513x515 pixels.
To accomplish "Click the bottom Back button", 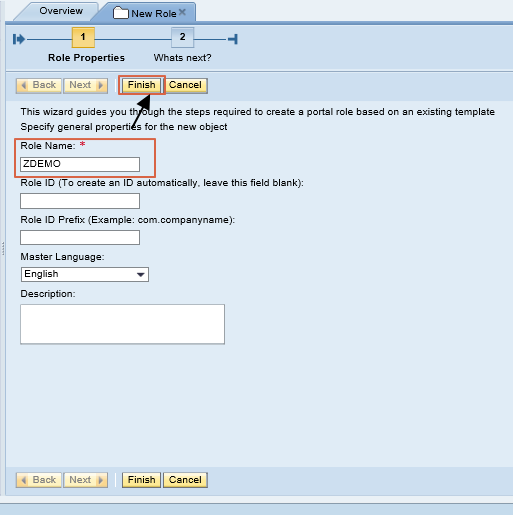I will pyautogui.click(x=39, y=480).
